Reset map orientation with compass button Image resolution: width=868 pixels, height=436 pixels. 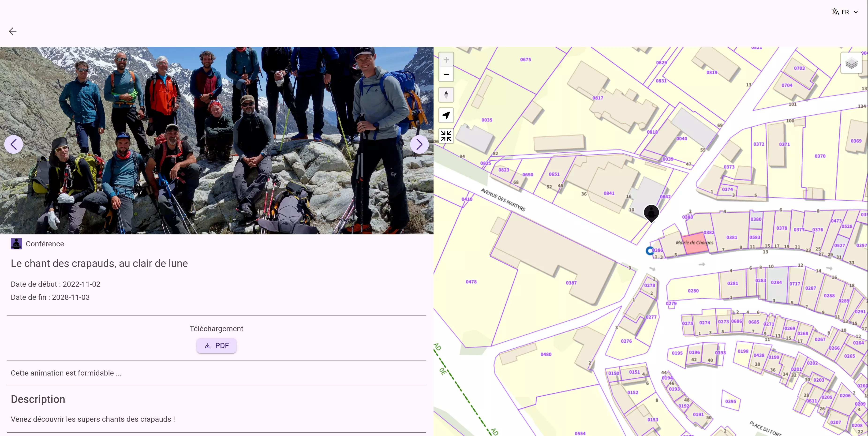446,95
